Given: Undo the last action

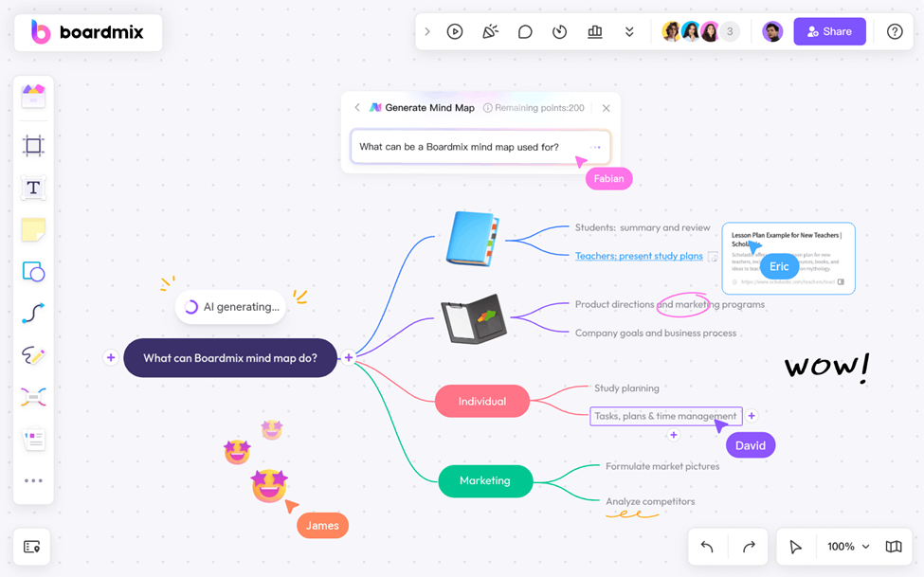Looking at the screenshot, I should coord(707,547).
